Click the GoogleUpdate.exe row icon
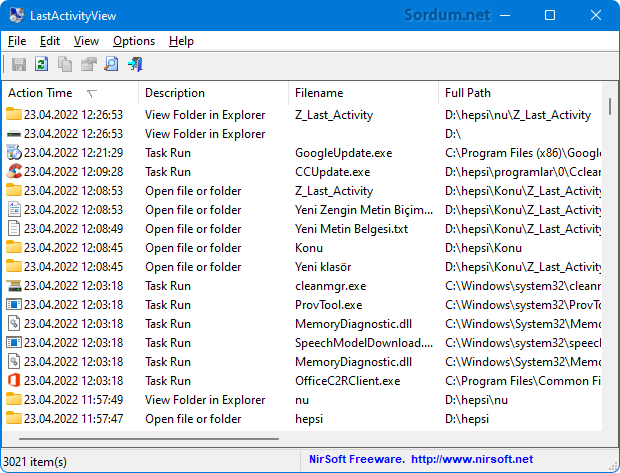Viewport: 620px width, 473px height. [x=14, y=152]
